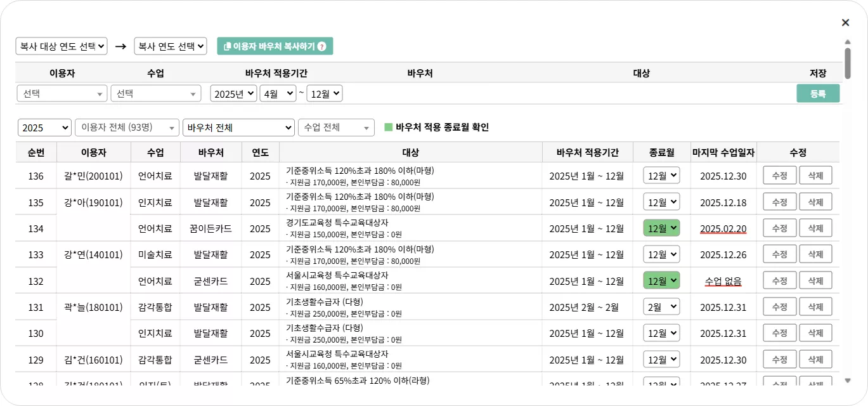The width and height of the screenshot is (868, 406).
Task: Open the green 12월 dropdown on row 134
Action: 661,227
